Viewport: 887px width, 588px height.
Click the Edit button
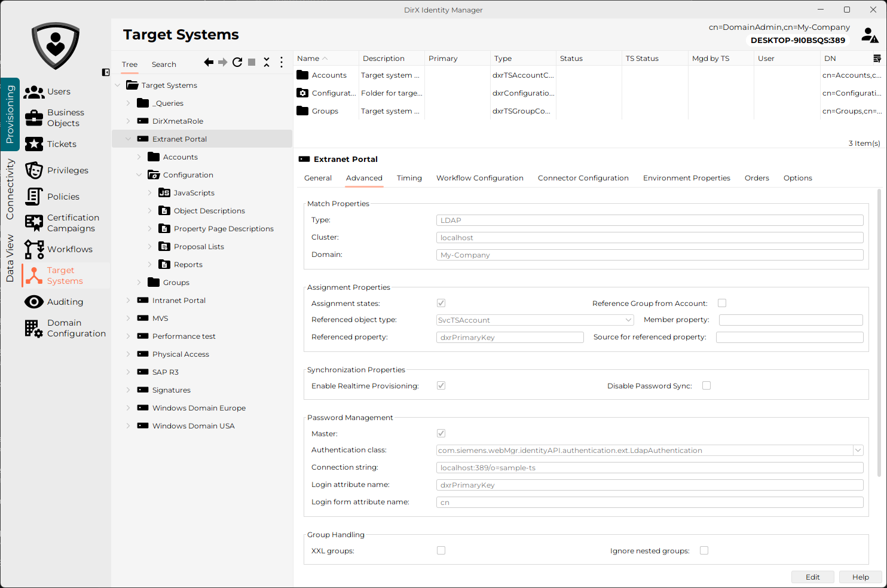point(813,577)
